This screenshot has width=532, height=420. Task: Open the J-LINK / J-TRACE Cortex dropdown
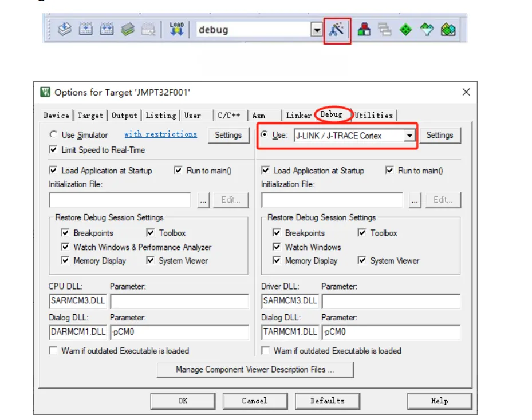tap(410, 136)
